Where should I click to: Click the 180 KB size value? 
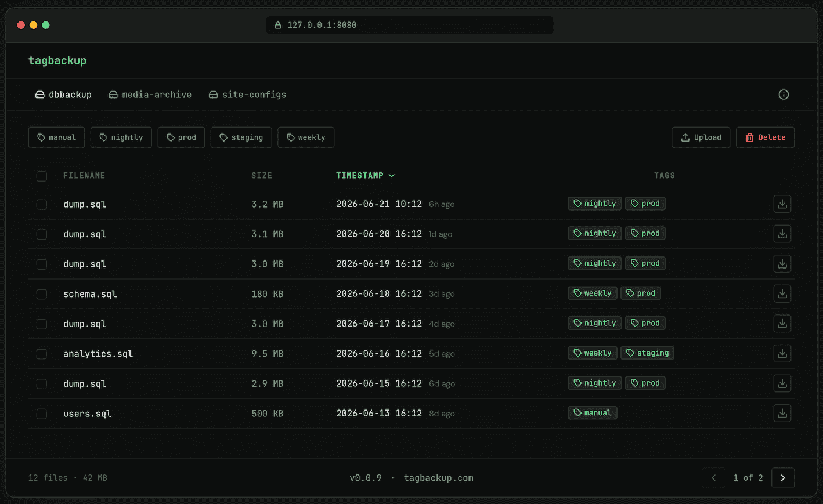(x=268, y=294)
